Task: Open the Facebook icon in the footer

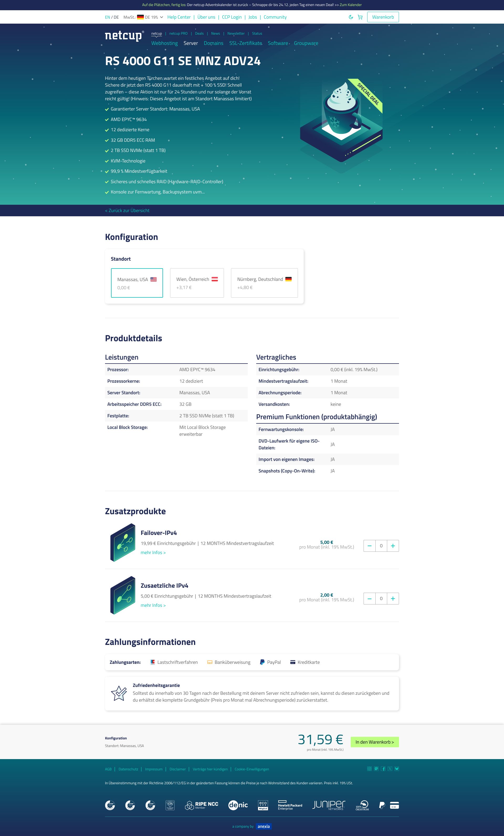Action: [383, 769]
